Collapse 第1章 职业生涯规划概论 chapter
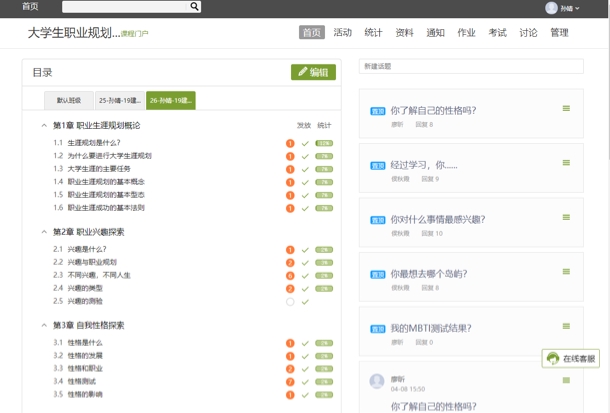 point(44,126)
